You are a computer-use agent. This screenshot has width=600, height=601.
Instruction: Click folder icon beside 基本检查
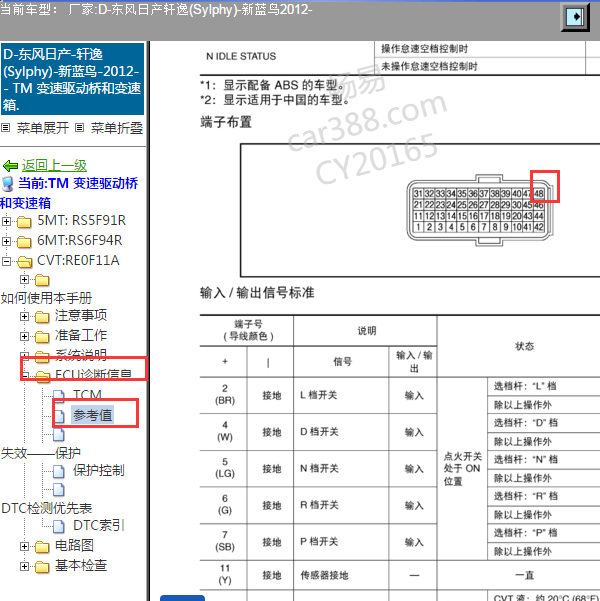click(x=42, y=567)
